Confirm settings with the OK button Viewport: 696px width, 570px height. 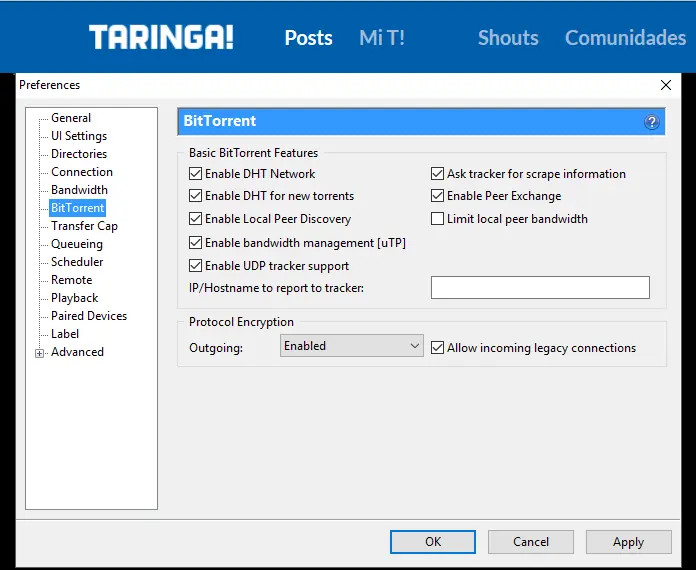point(433,542)
